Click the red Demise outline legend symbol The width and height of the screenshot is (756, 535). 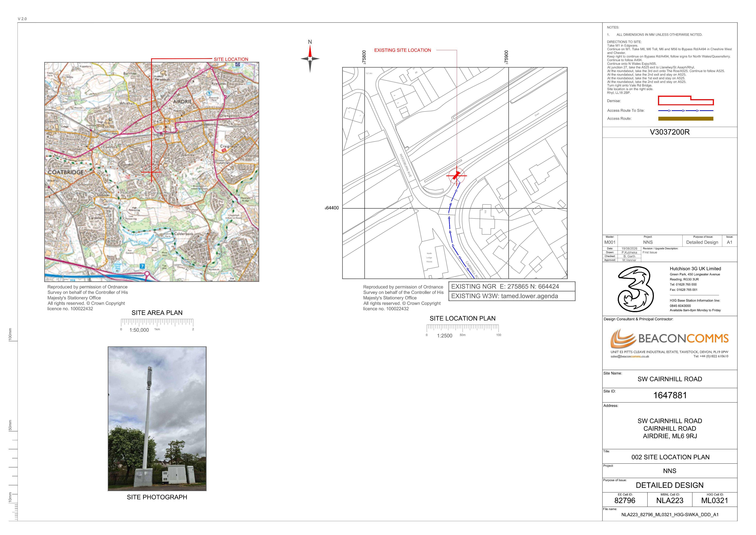685,100
